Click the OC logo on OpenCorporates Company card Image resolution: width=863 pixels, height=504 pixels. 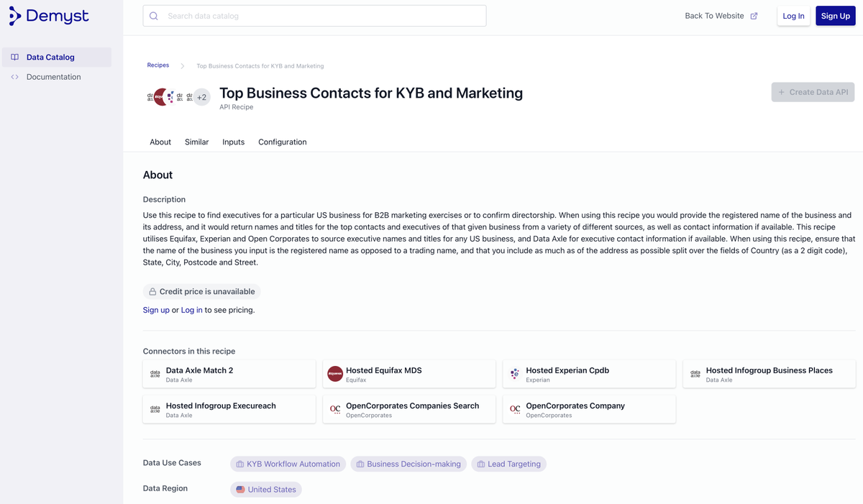coord(515,409)
